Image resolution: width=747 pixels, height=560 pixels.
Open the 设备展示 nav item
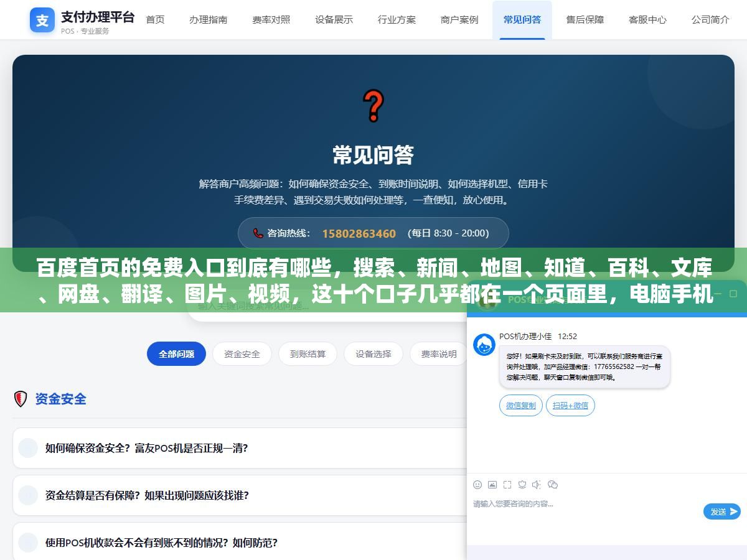coord(334,19)
